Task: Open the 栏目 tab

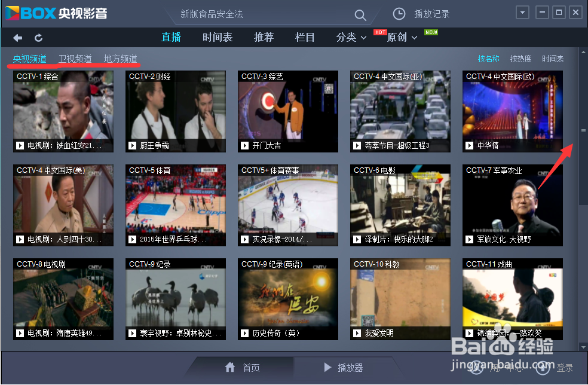Action: point(305,37)
